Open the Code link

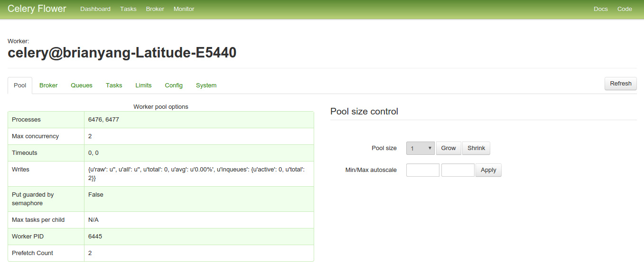(625, 9)
